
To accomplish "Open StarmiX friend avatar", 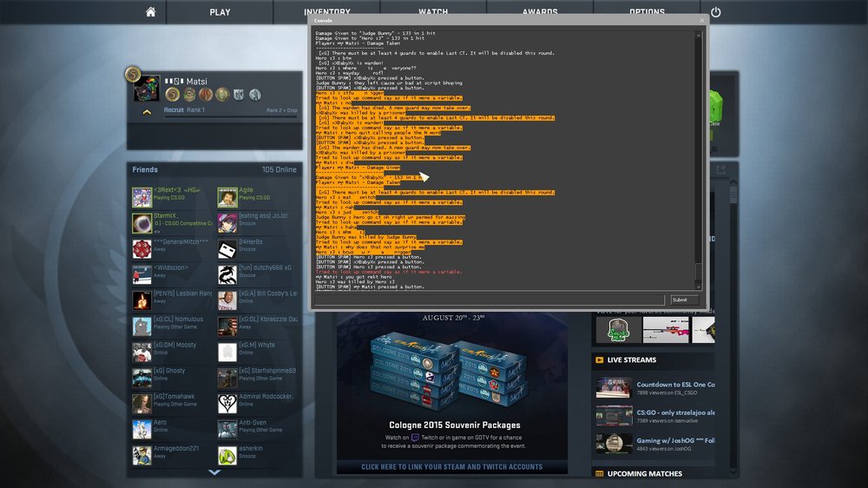I will click(x=141, y=223).
